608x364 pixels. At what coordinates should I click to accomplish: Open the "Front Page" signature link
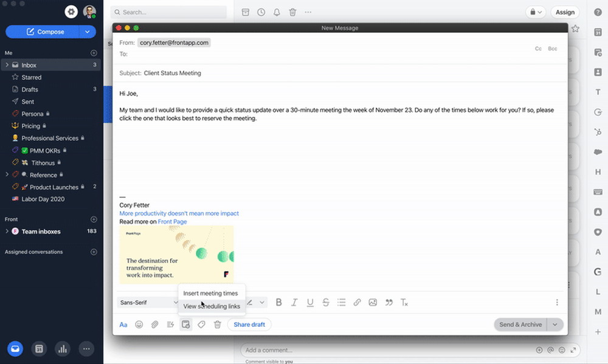[x=172, y=222]
